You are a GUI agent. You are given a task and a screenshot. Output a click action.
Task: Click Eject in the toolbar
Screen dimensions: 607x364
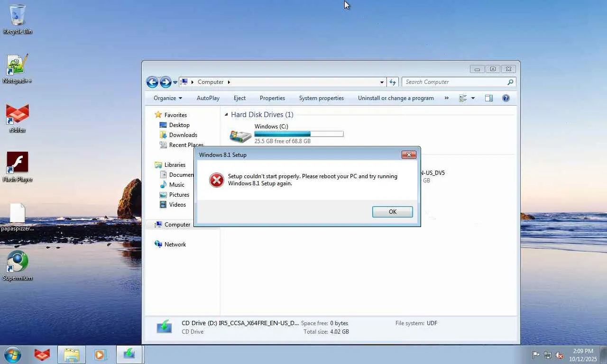tap(239, 98)
